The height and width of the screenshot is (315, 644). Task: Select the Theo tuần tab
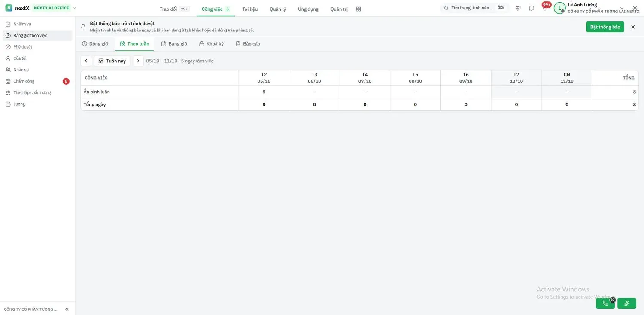134,44
